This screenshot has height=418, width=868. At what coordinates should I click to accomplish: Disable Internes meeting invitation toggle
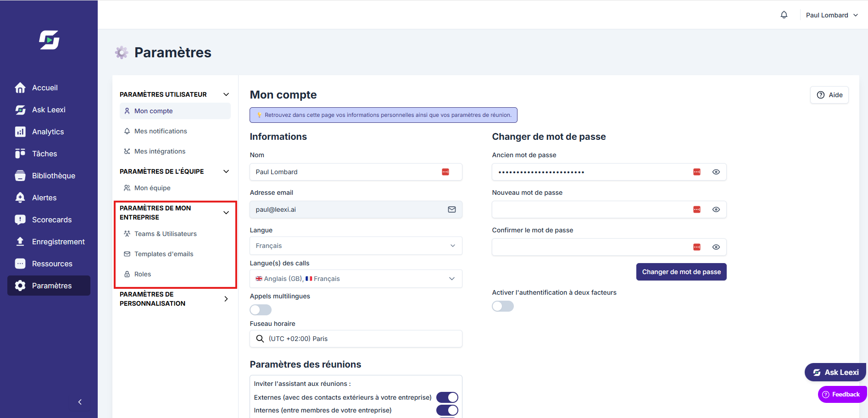pyautogui.click(x=447, y=410)
